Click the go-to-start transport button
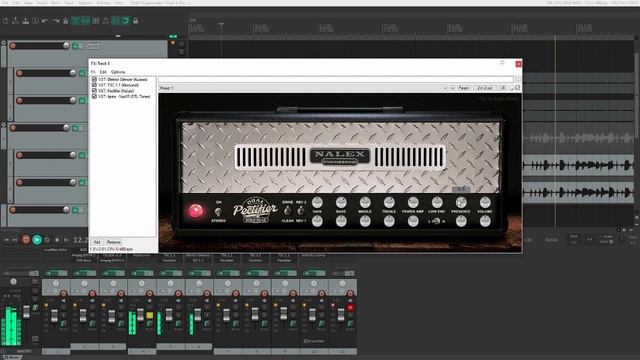640x360 pixels. coord(6,240)
